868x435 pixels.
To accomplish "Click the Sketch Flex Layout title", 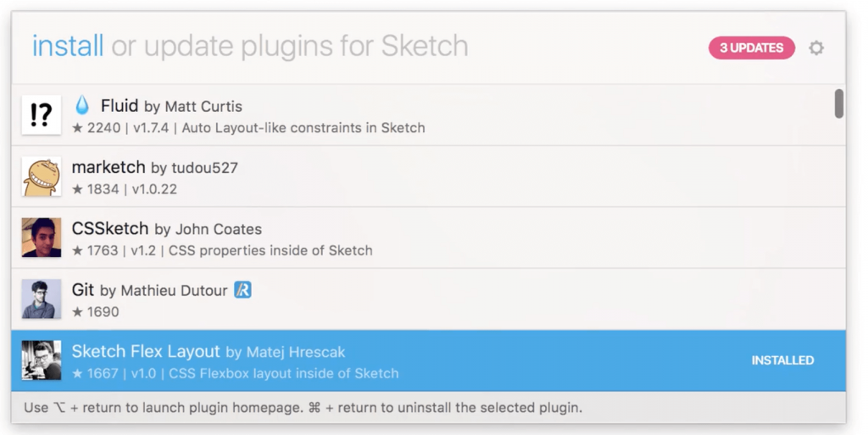I will click(x=146, y=351).
